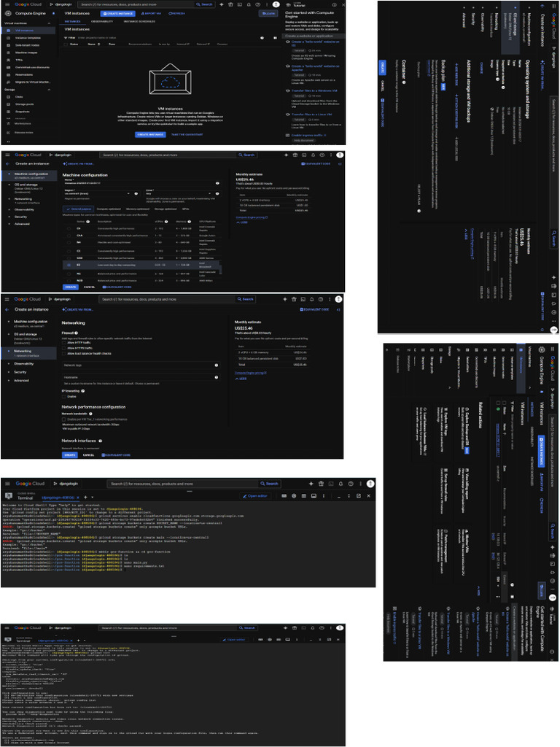Go back arrow on Machine configuration page
Image resolution: width=560 pixels, height=747 pixels.
point(7,164)
